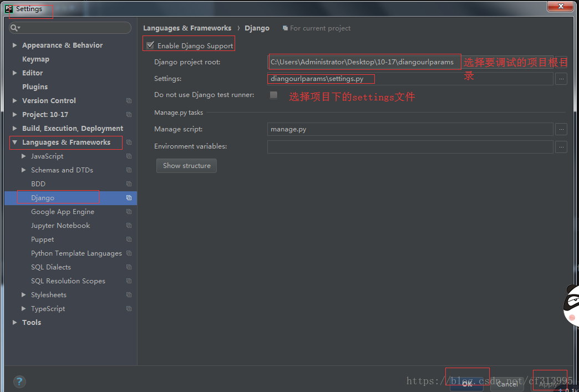Click the help question mark icon

19,381
